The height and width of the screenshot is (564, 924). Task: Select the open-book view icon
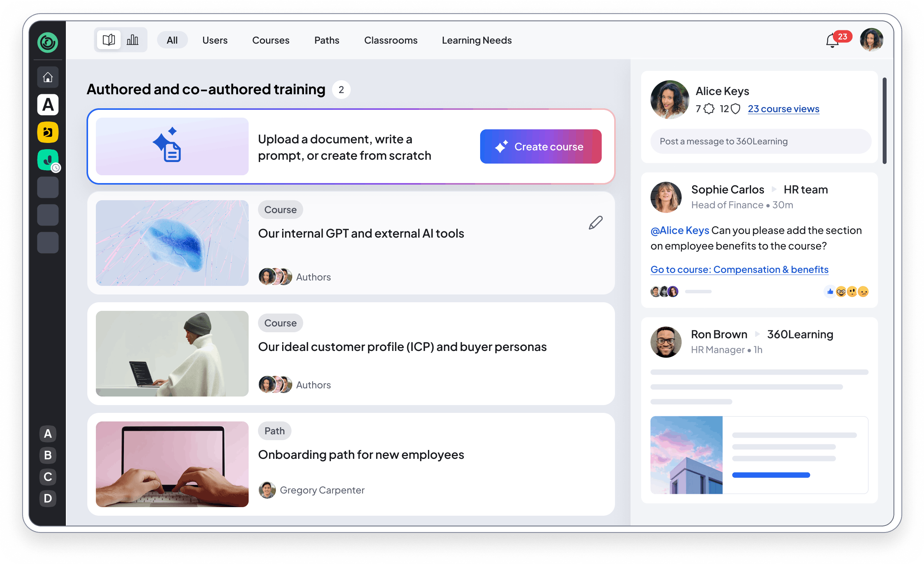pos(109,39)
